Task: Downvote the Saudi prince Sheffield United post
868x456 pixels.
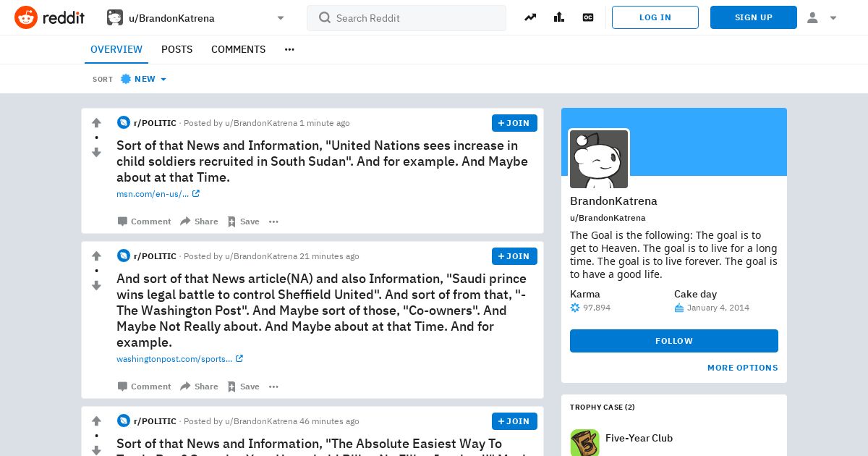Action: (x=96, y=285)
